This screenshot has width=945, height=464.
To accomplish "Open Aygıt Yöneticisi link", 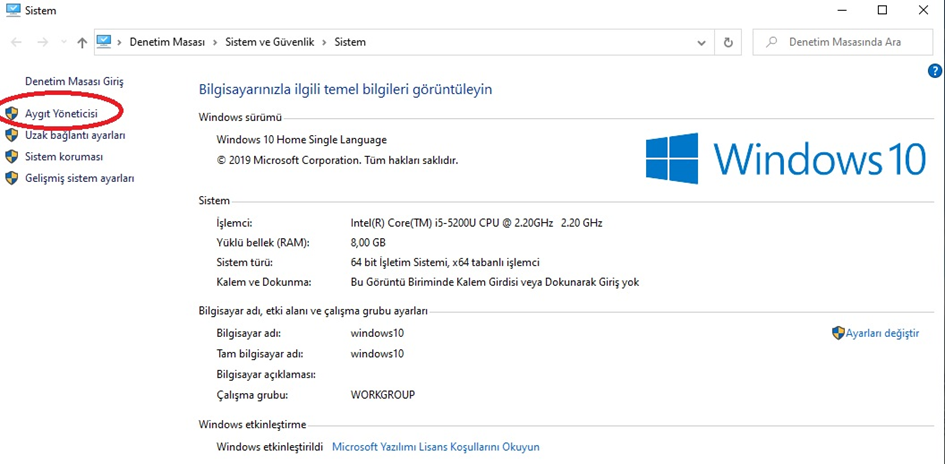I will [61, 113].
